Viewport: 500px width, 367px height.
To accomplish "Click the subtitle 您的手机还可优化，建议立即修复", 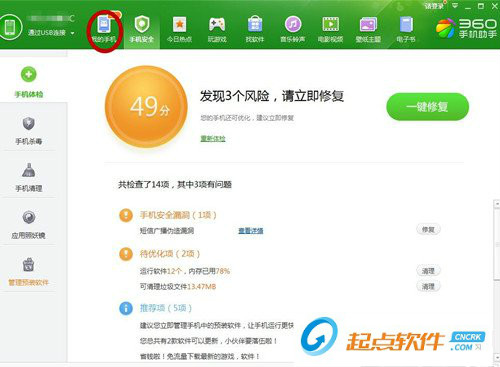I will click(247, 118).
